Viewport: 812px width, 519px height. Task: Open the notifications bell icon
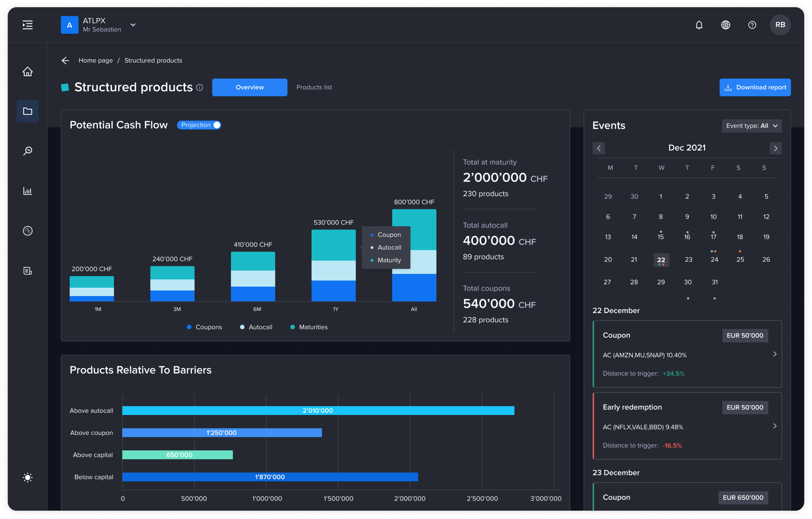(x=699, y=25)
